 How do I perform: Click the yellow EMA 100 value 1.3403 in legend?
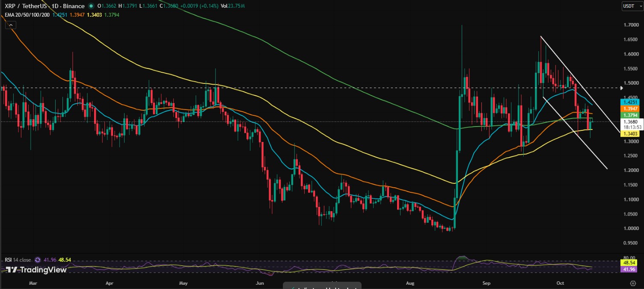coord(94,15)
